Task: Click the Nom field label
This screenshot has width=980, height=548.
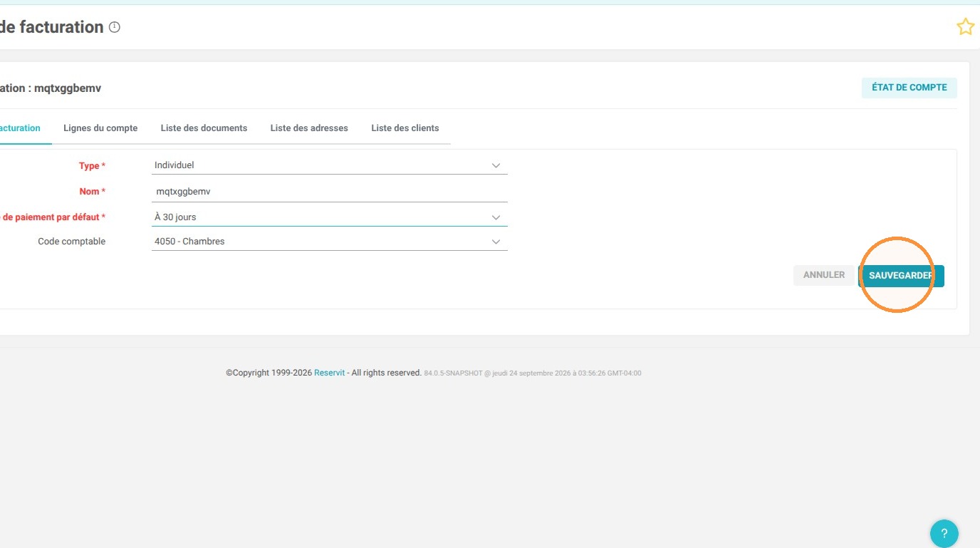Action: (x=93, y=192)
